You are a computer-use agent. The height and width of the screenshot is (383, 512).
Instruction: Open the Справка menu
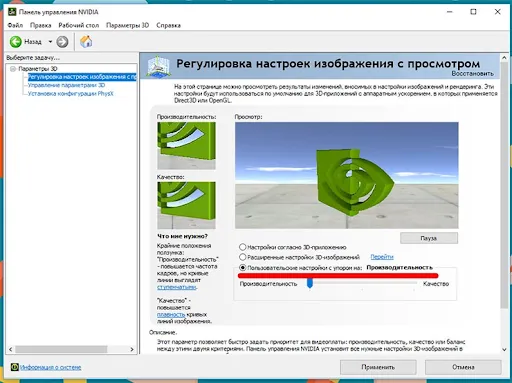(x=168, y=25)
